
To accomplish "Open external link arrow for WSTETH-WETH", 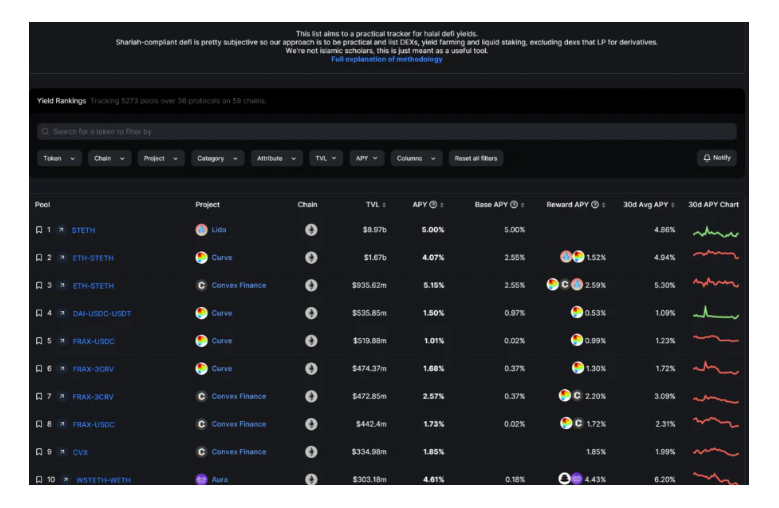I will click(65, 480).
